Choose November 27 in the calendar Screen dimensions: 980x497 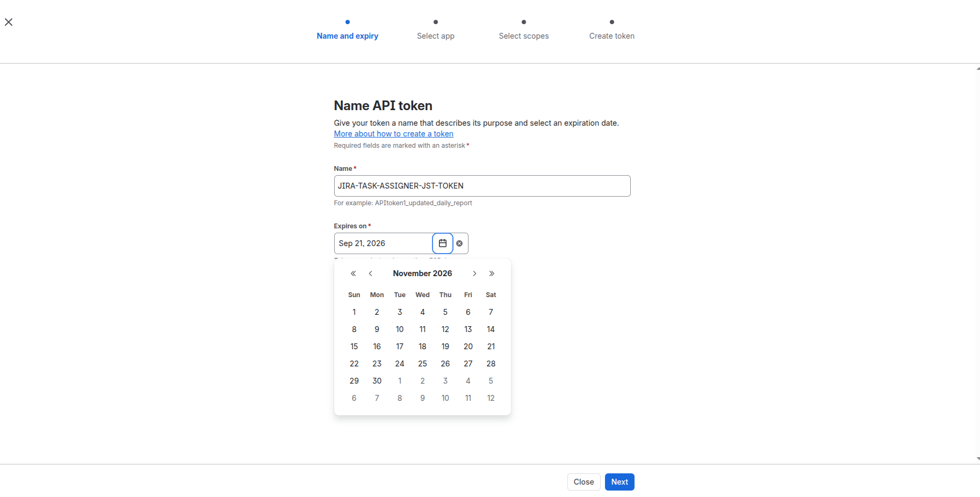468,364
